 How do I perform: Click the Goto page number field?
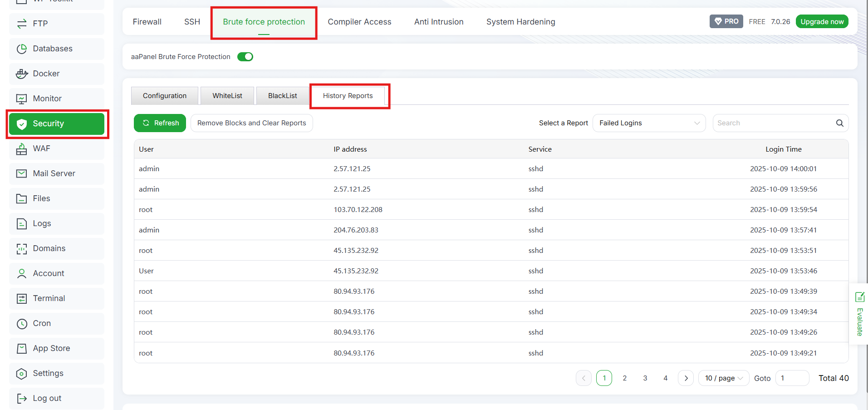tap(792, 378)
